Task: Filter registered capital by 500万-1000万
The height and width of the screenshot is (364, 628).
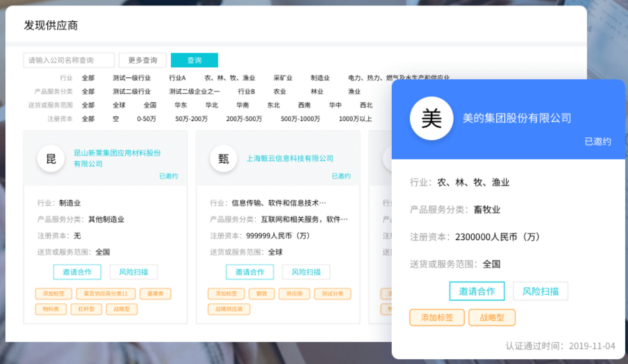Action: point(300,118)
